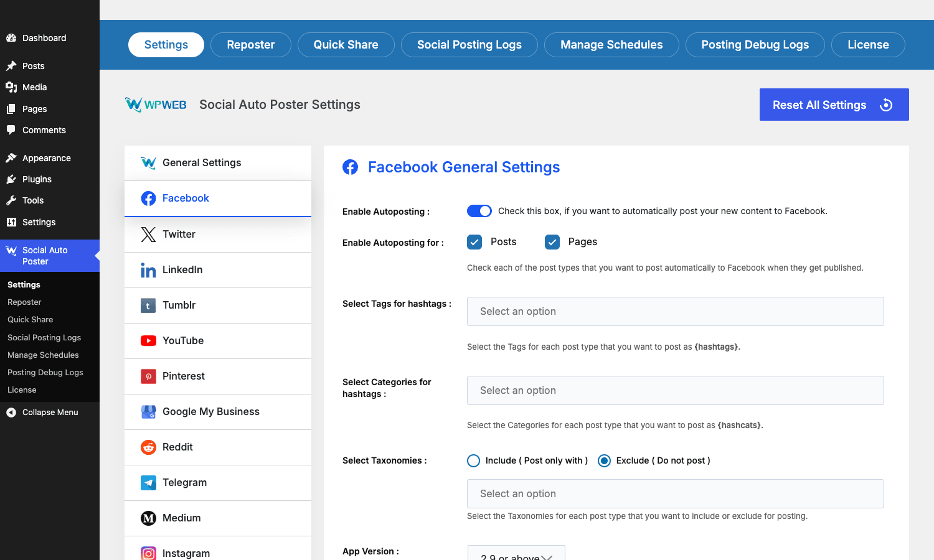Screen dimensions: 934x560
Task: Click the Facebook icon in network list
Action: (148, 198)
